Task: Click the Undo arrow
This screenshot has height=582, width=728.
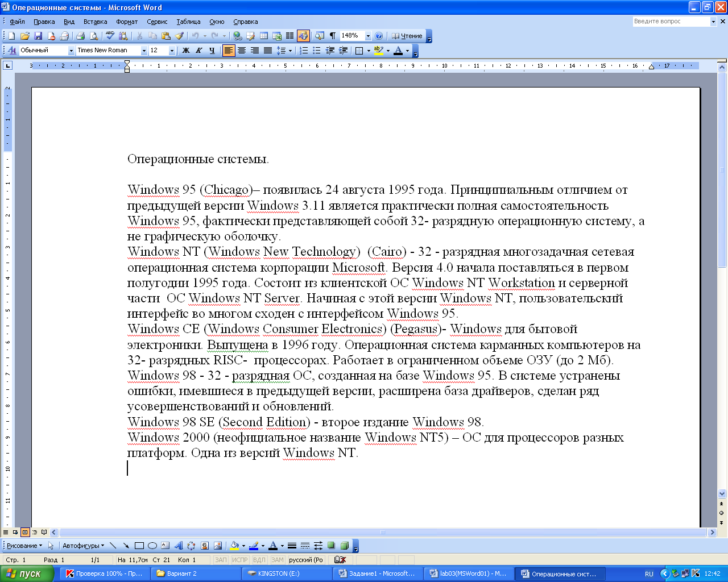Action: 195,36
